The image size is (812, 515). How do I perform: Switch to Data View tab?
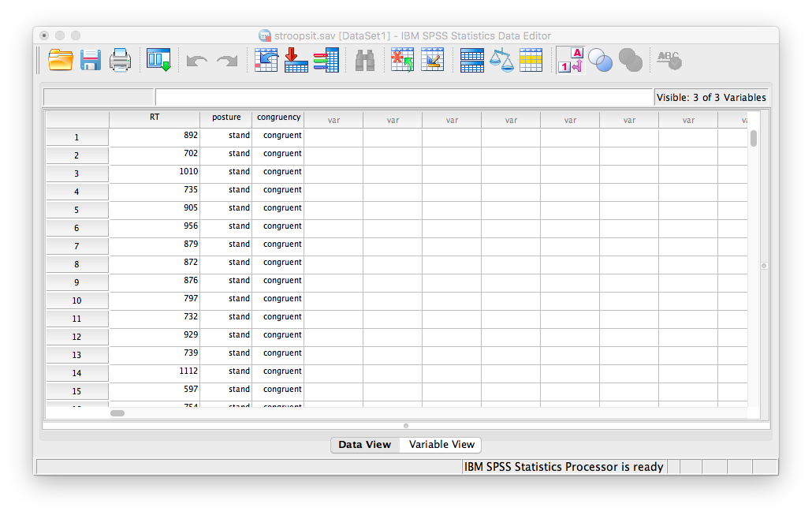(364, 445)
